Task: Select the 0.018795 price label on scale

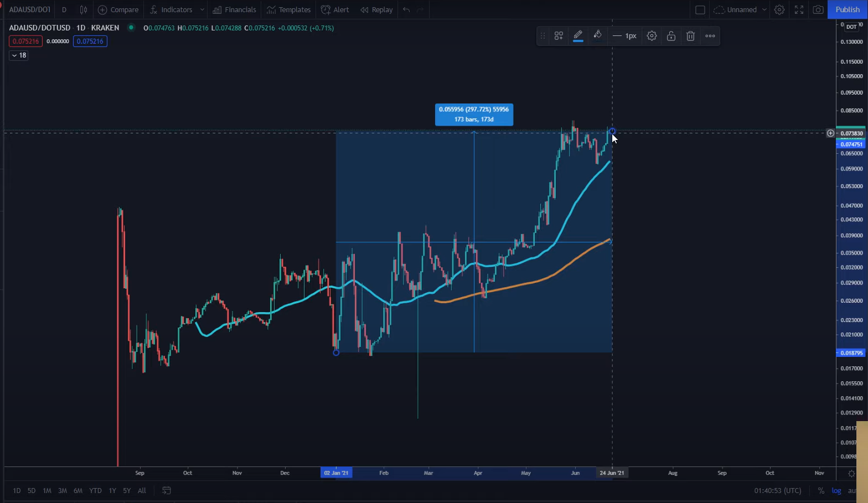Action: [850, 353]
